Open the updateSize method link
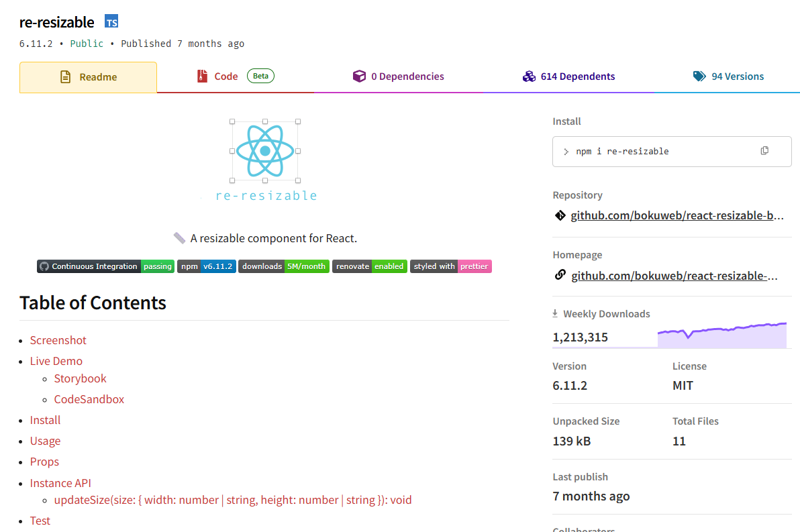 pos(233,500)
